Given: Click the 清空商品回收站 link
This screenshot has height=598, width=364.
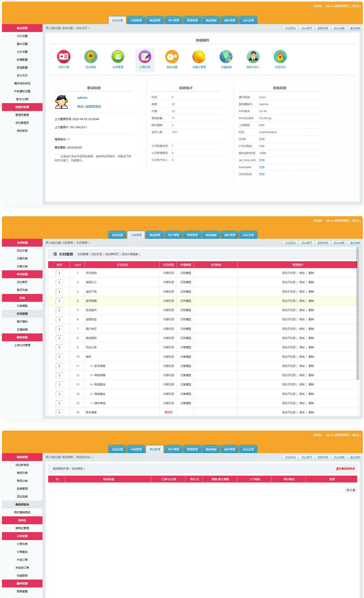Looking at the screenshot, I should [x=345, y=469].
